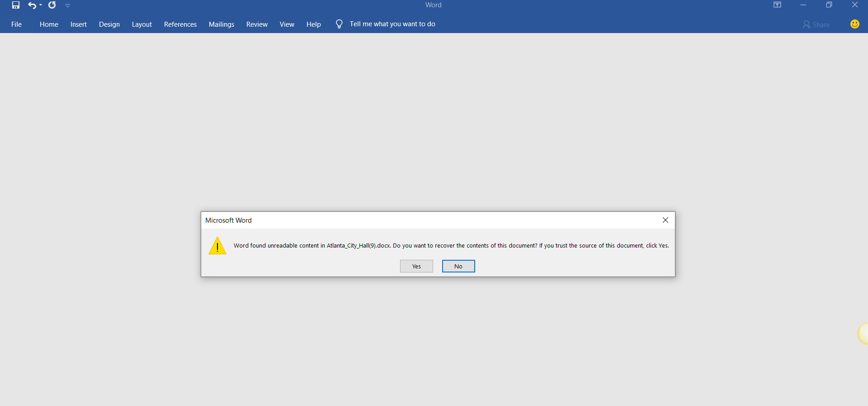Select the Layout tab
This screenshot has height=406, width=868.
[142, 24]
